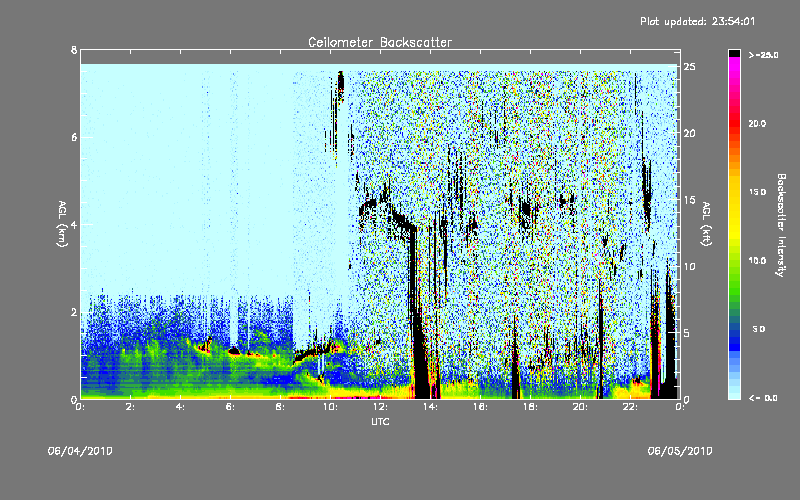Image resolution: width=800 pixels, height=500 pixels.
Task: Click the 'Backscatter Intensity' colorbar label
Action: [781, 225]
